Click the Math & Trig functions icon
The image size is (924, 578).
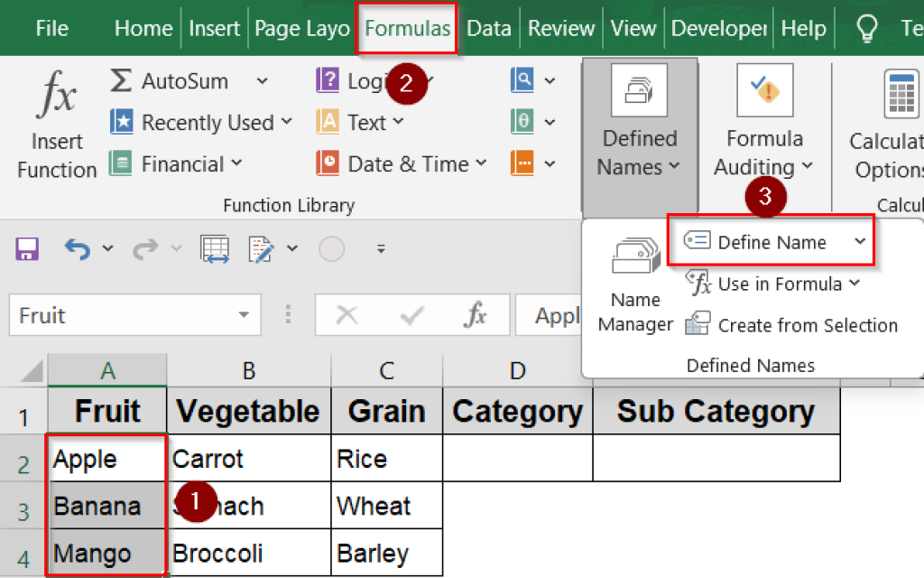click(x=528, y=122)
